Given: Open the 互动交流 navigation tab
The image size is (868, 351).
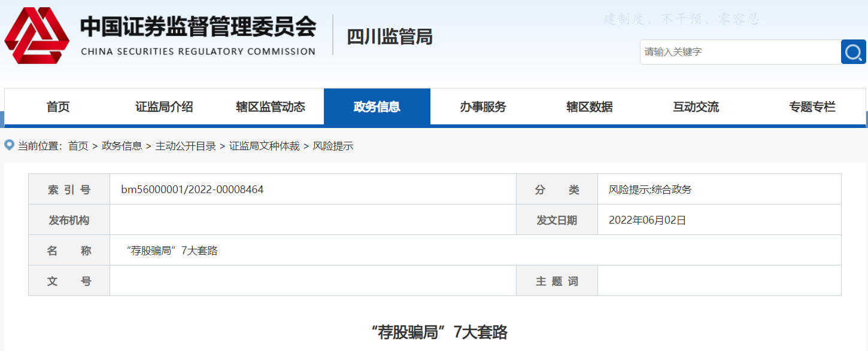Looking at the screenshot, I should 696,107.
